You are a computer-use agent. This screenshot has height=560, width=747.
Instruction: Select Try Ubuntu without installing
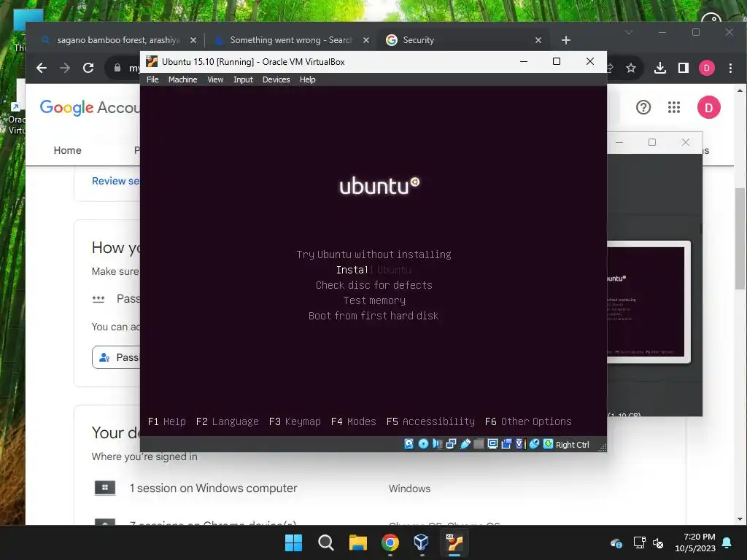coord(373,254)
